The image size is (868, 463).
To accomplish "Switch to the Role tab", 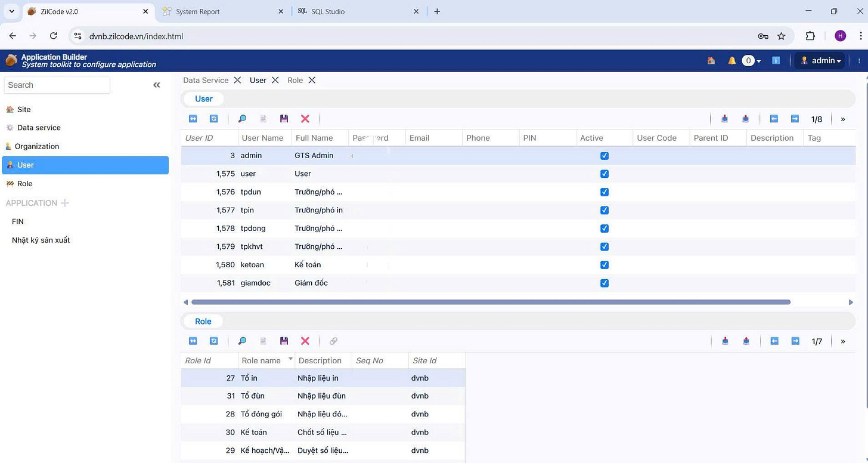I will 295,80.
